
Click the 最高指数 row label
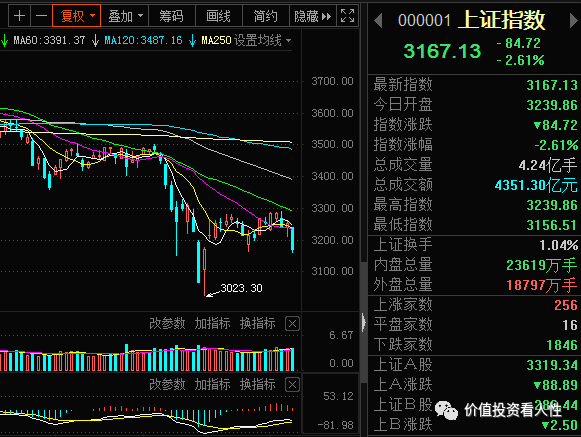(x=403, y=205)
